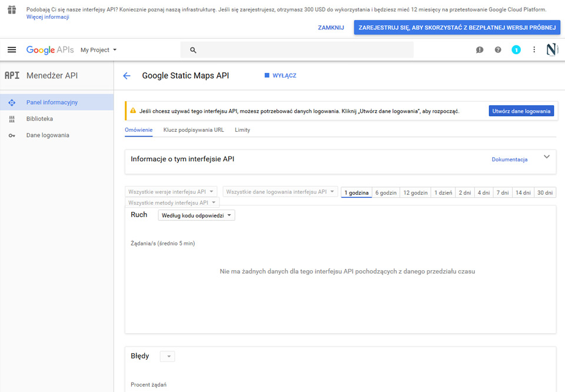Image resolution: width=565 pixels, height=392 pixels.
Task: Open Wszystkie dane logowania interfejsu API dropdown
Action: [280, 192]
